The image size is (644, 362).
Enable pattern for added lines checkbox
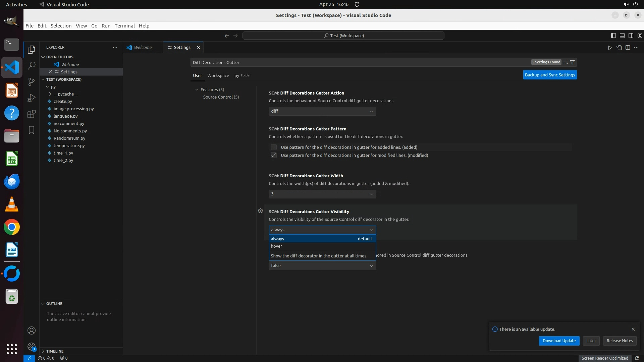[274, 147]
